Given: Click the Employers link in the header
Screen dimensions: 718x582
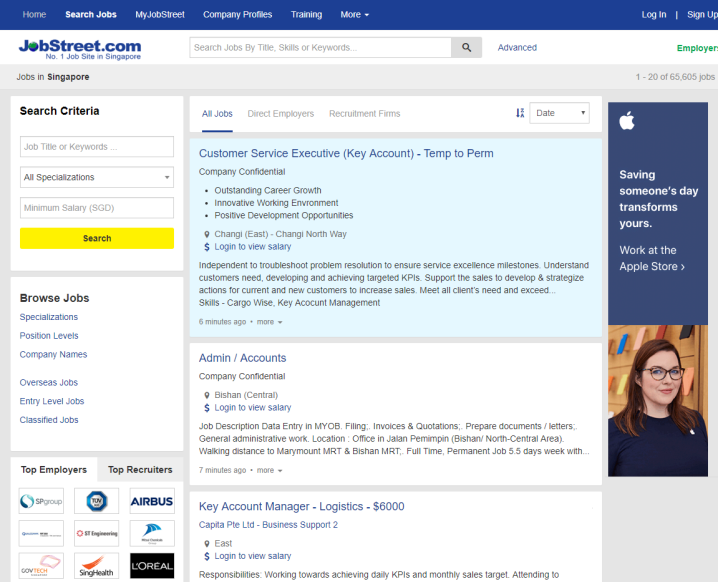Looking at the screenshot, I should click(697, 48).
